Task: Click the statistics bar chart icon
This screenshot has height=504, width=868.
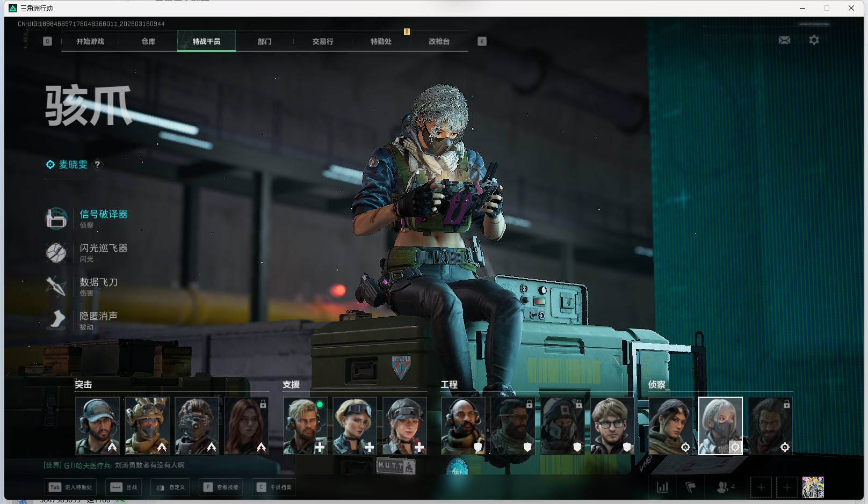Action: point(663,487)
